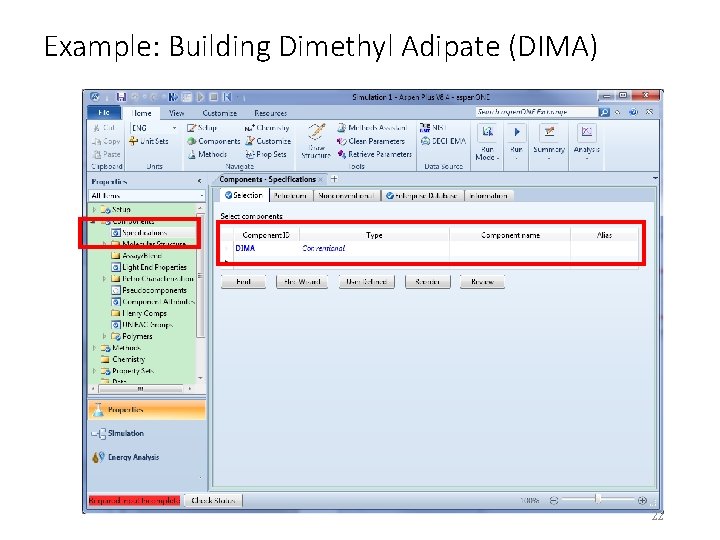This screenshot has height=540, width=720.
Task: Click the Save icon in quick access toolbar
Action: click(x=121, y=97)
